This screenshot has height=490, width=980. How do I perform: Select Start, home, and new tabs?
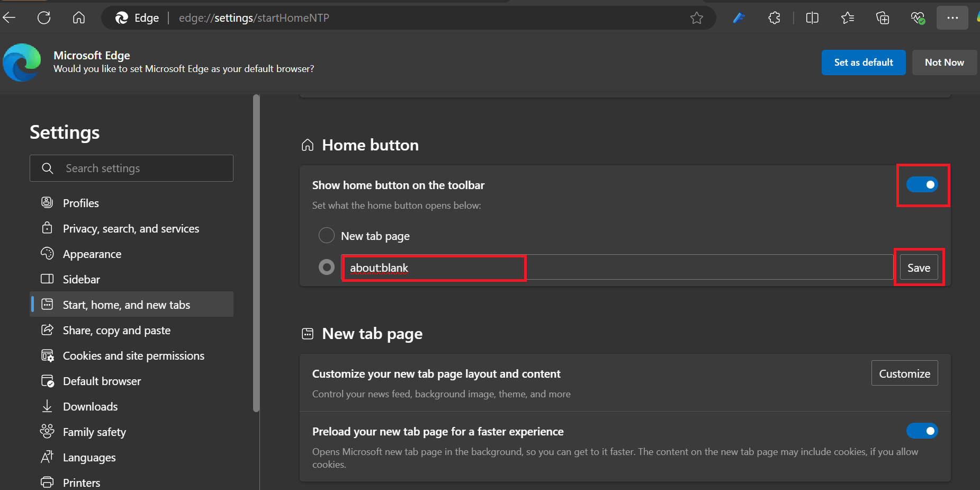coord(131,305)
